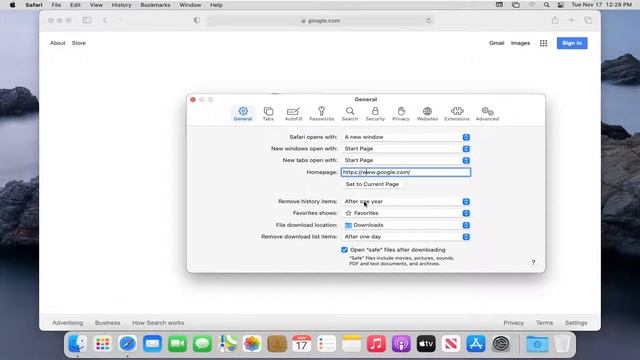
Task: Expand the 'Safari opens with' dropdown
Action: click(406, 137)
